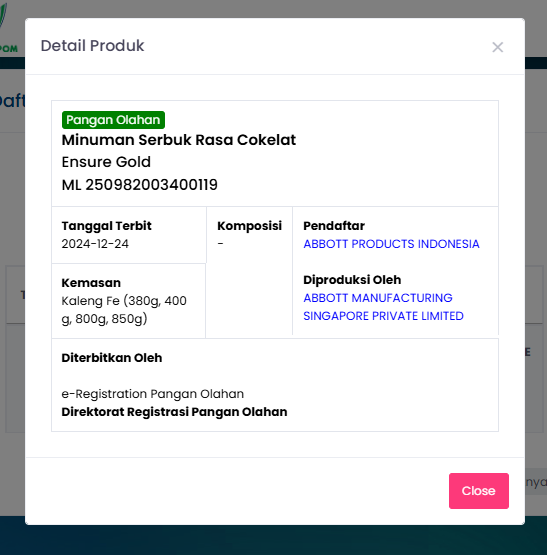The width and height of the screenshot is (547, 555).
Task: Click the product name Minuman Serbuk Rasa Cokelat
Action: tap(179, 140)
